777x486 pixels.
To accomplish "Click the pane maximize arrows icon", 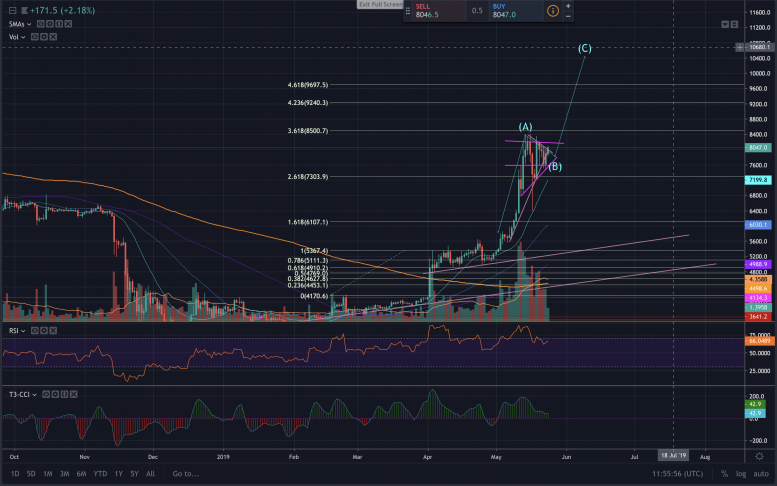I will coord(734,24).
